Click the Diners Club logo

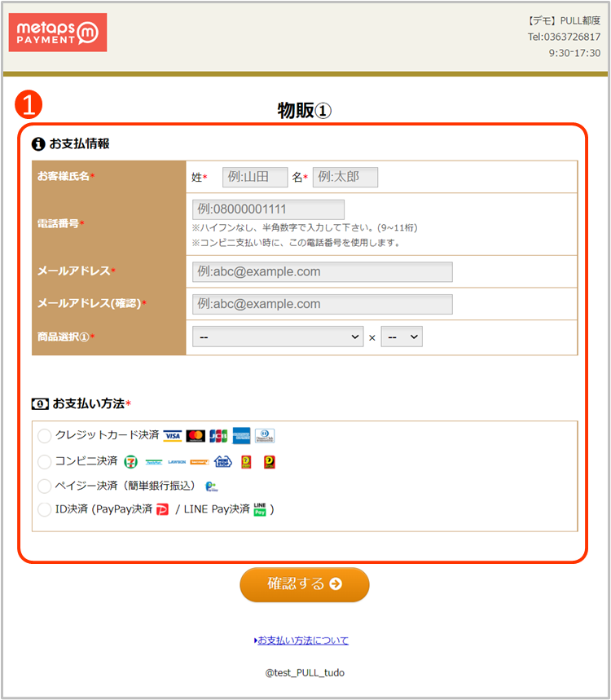click(265, 436)
